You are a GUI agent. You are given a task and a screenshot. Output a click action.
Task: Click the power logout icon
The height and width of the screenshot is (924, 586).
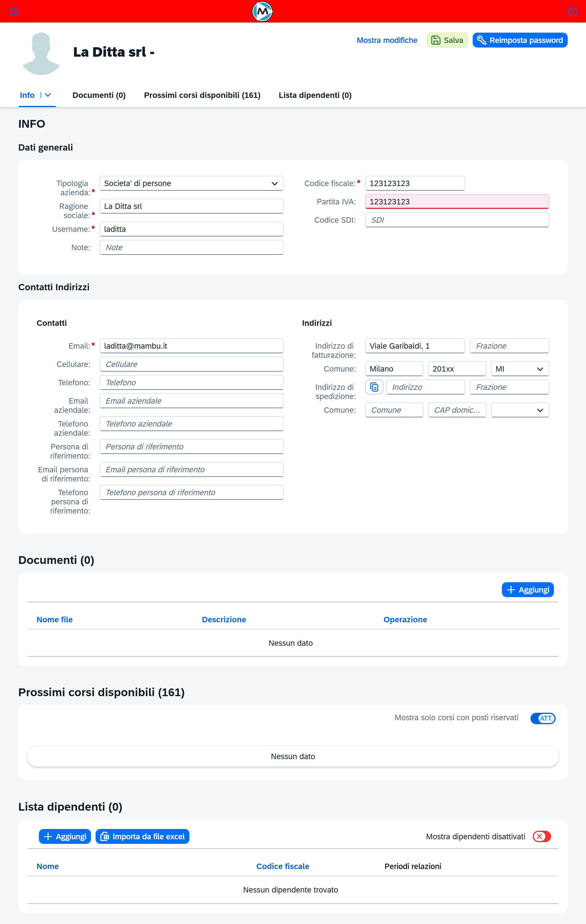[572, 11]
